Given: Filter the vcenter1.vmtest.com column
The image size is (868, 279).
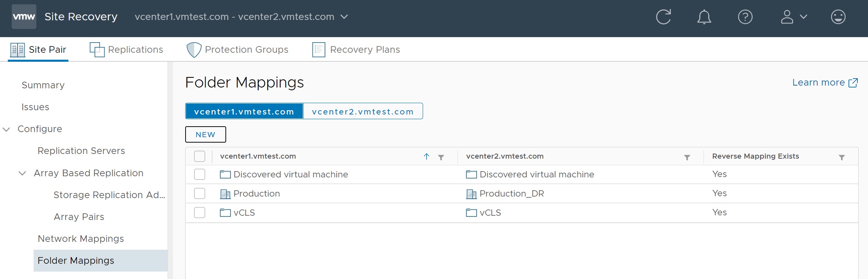Looking at the screenshot, I should tap(441, 157).
